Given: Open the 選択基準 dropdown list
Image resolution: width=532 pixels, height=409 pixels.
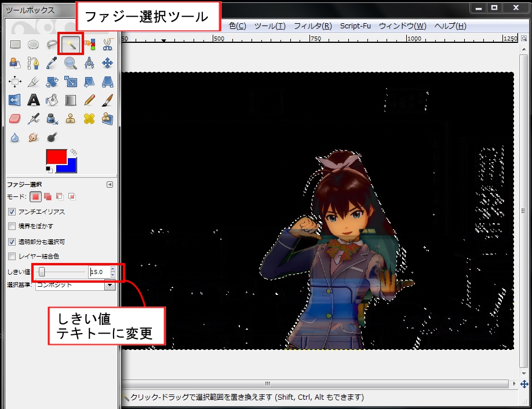Looking at the screenshot, I should point(110,285).
